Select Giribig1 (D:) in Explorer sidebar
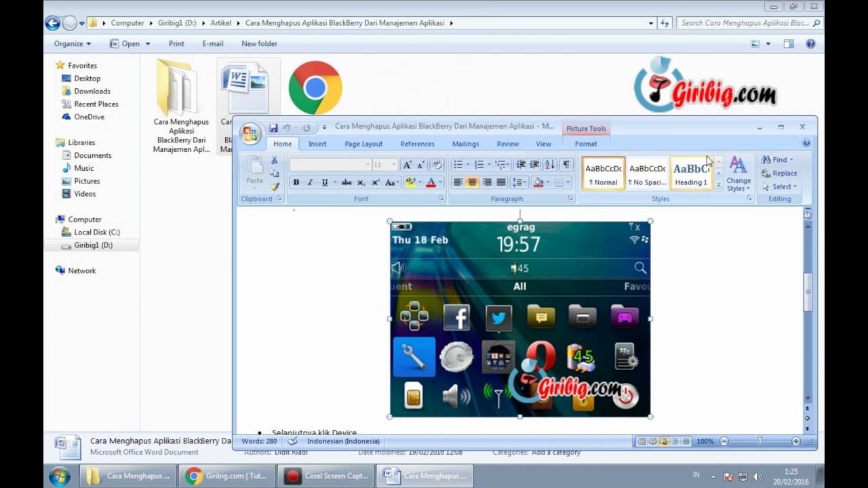The width and height of the screenshot is (868, 488). (x=92, y=245)
